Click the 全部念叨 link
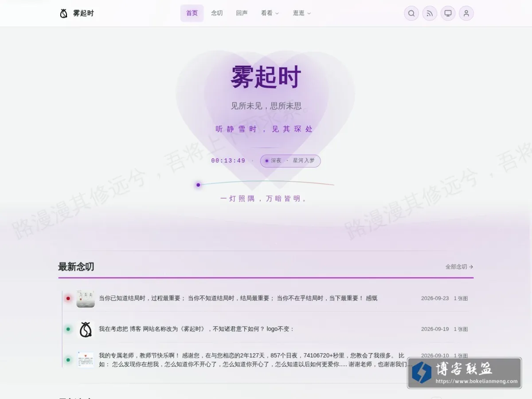Screen dimensions: 532x399 (x=459, y=267)
